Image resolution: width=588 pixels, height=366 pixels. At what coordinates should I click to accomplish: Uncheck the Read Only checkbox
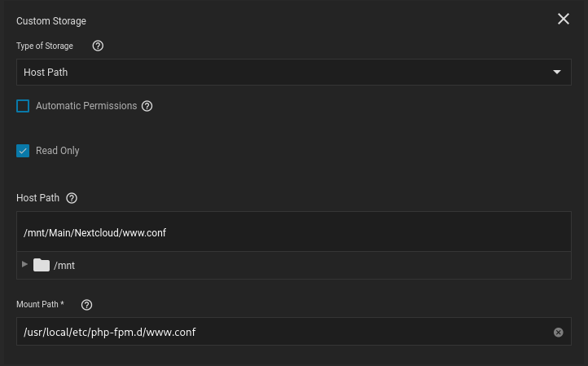click(23, 151)
